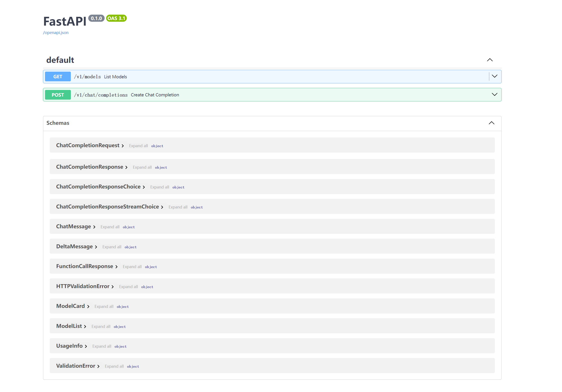This screenshot has height=392, width=562.
Task: Expand the ModelList schema
Action: pyautogui.click(x=71, y=326)
